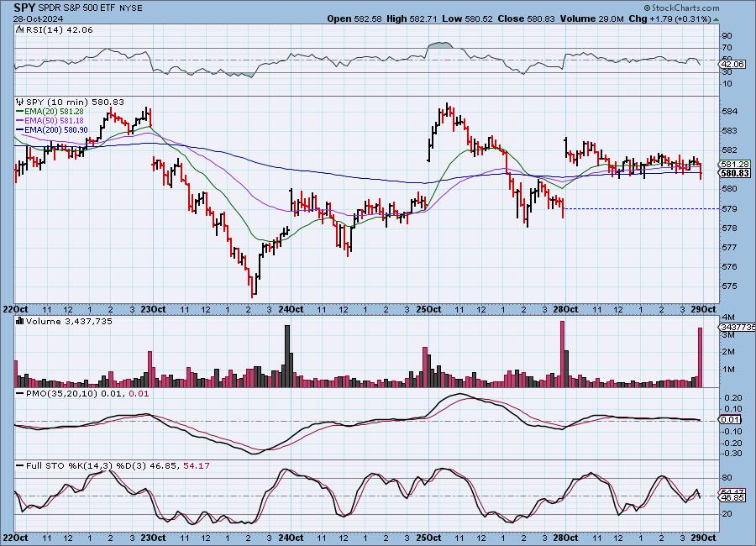Click the 'Open 582.58' value
756x546 pixels.
354,18
